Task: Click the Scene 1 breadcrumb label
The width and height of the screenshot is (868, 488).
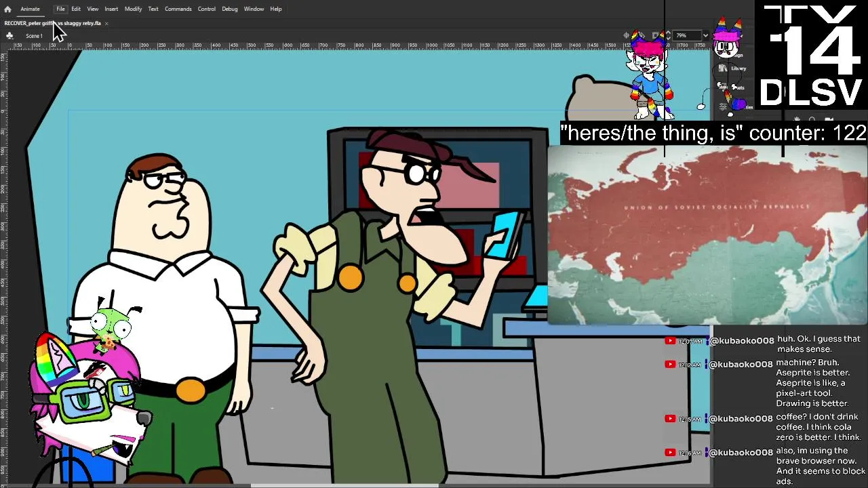Action: coord(34,36)
